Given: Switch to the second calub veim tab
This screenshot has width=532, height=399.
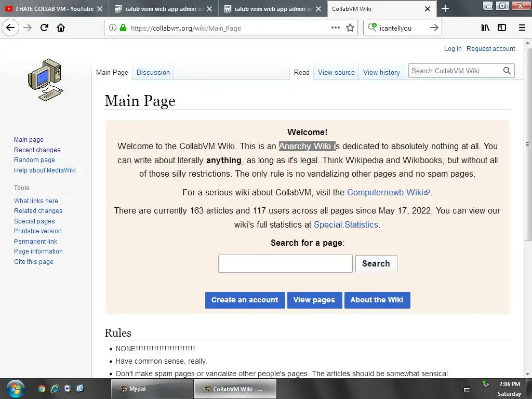Looking at the screenshot, I should (x=273, y=9).
